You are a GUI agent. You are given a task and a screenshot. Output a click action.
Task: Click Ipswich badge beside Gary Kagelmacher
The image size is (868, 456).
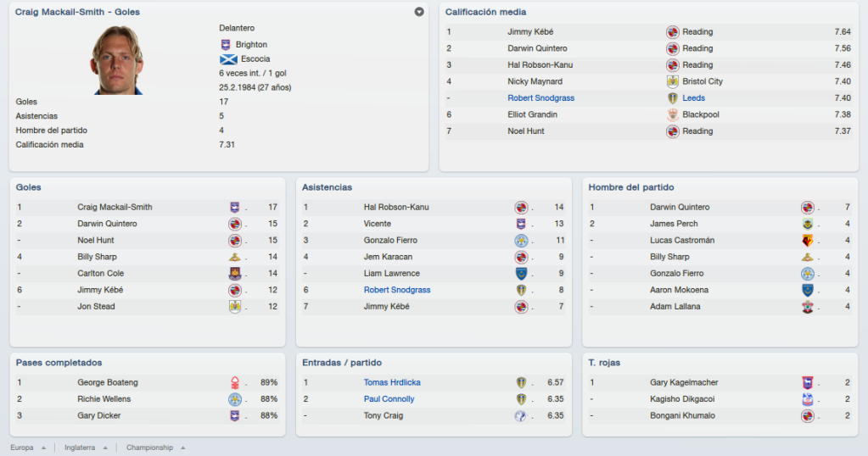tap(808, 382)
